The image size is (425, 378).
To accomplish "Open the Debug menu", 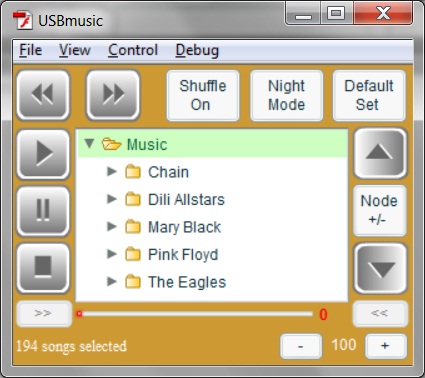I will click(x=197, y=50).
